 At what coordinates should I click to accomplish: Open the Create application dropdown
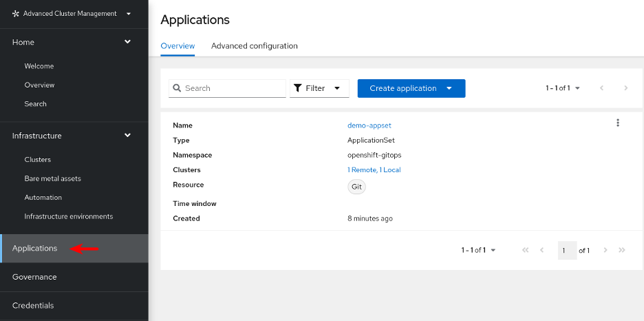(449, 88)
